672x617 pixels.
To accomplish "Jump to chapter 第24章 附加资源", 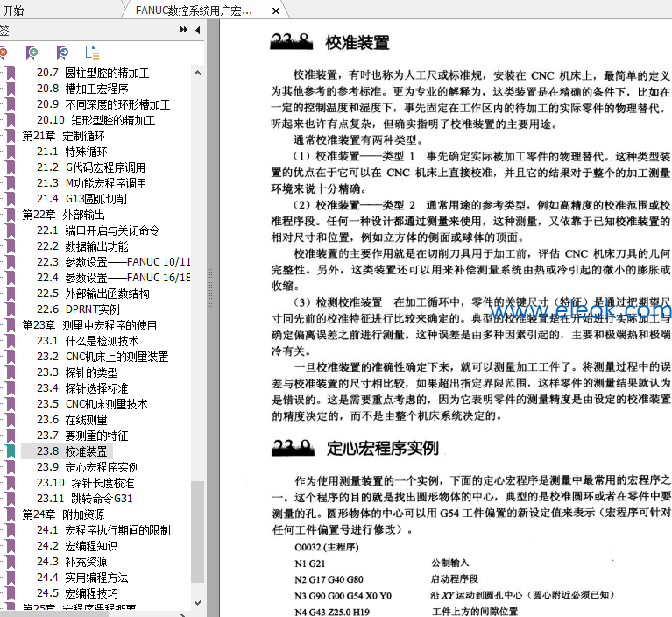I will pyautogui.click(x=63, y=514).
